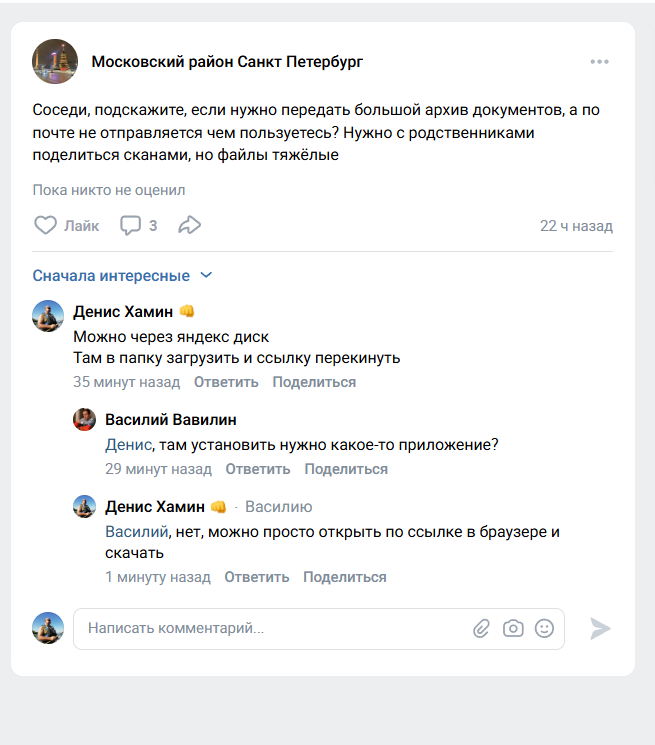This screenshot has height=745, width=655.
Task: Open Василий Вавилин's avatar picture
Action: point(85,420)
